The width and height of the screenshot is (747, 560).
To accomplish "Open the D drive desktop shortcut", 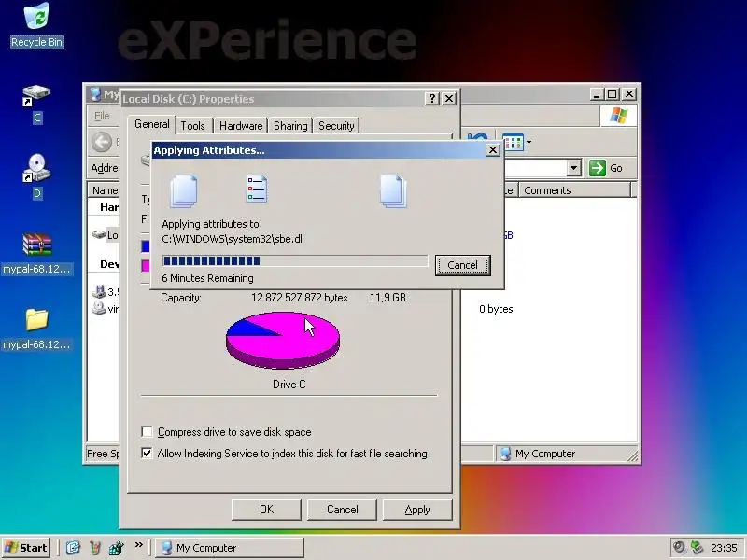I will point(36,176).
